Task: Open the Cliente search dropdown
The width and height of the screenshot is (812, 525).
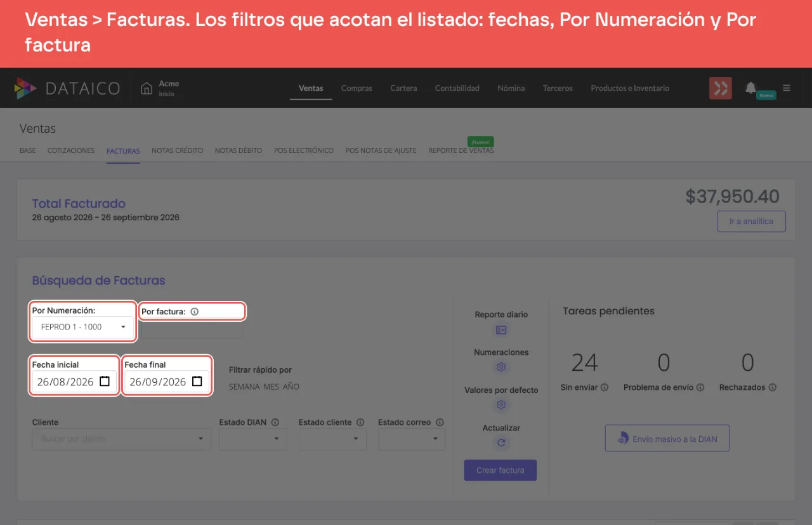Action: (122, 439)
